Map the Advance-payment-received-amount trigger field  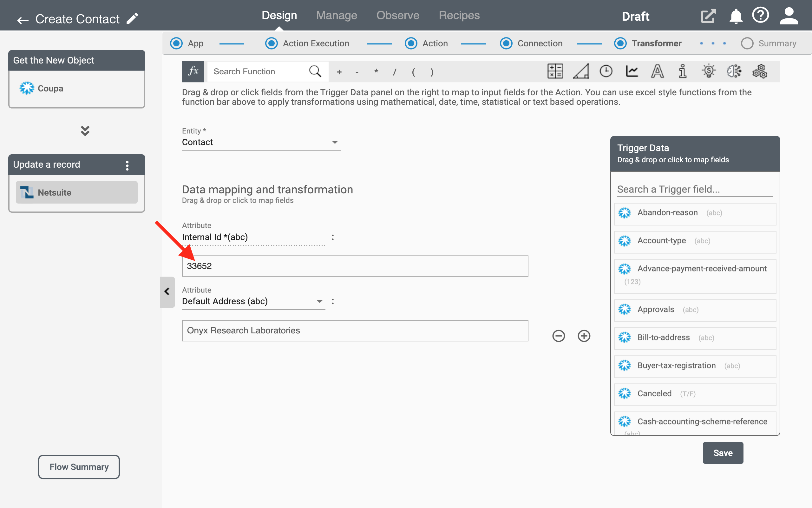(x=695, y=276)
